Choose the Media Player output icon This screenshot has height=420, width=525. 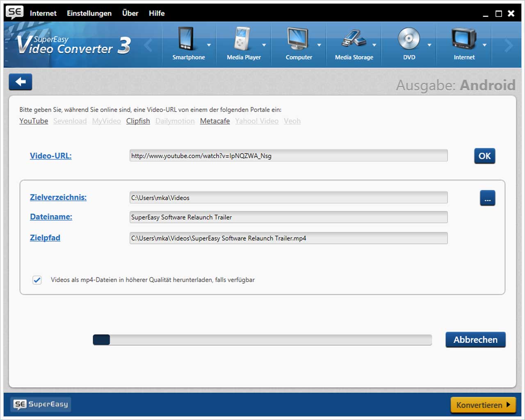point(242,39)
